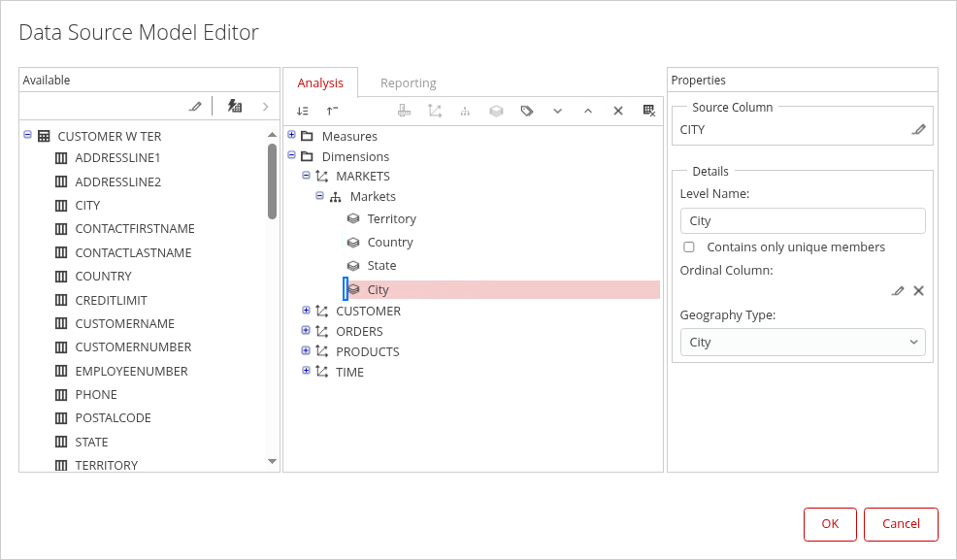The image size is (957, 560).
Task: Collapse the MARKETS dimension
Action: pyautogui.click(x=307, y=175)
